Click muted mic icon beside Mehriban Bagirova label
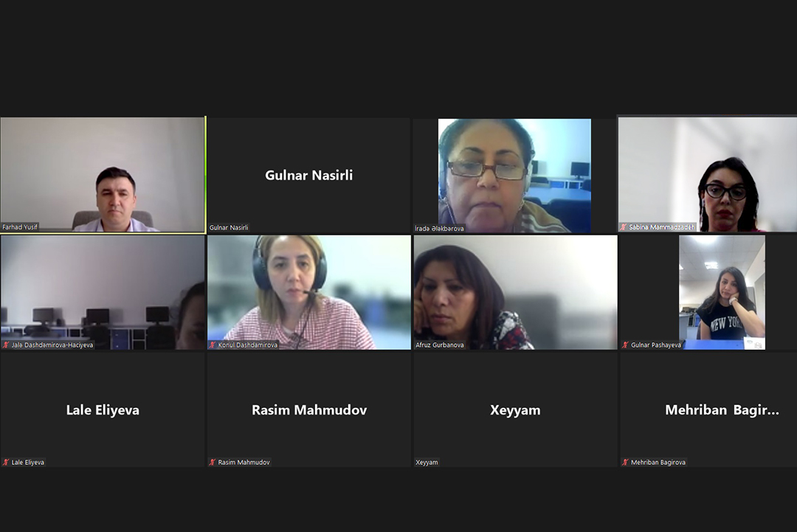The width and height of the screenshot is (797, 532). (x=625, y=463)
